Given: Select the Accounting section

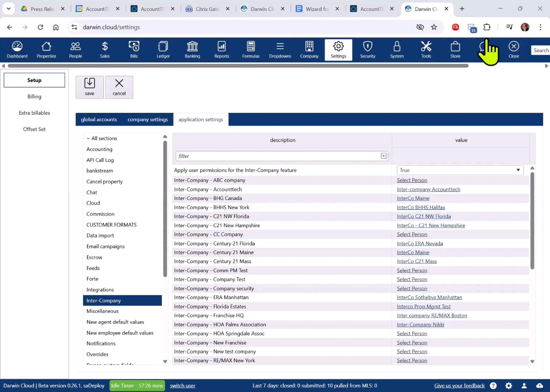Looking at the screenshot, I should point(122,149).
